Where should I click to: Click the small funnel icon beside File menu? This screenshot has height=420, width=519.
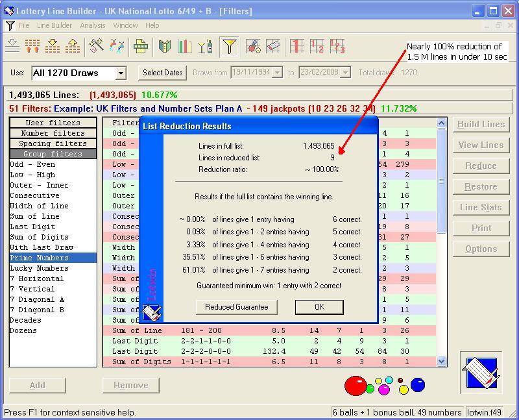point(10,26)
